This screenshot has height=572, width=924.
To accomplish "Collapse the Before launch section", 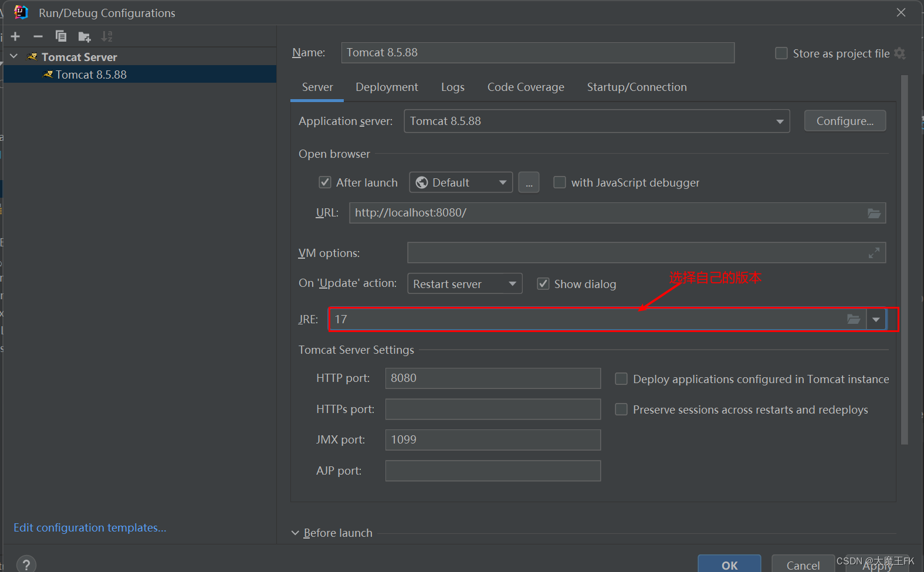I will (295, 533).
